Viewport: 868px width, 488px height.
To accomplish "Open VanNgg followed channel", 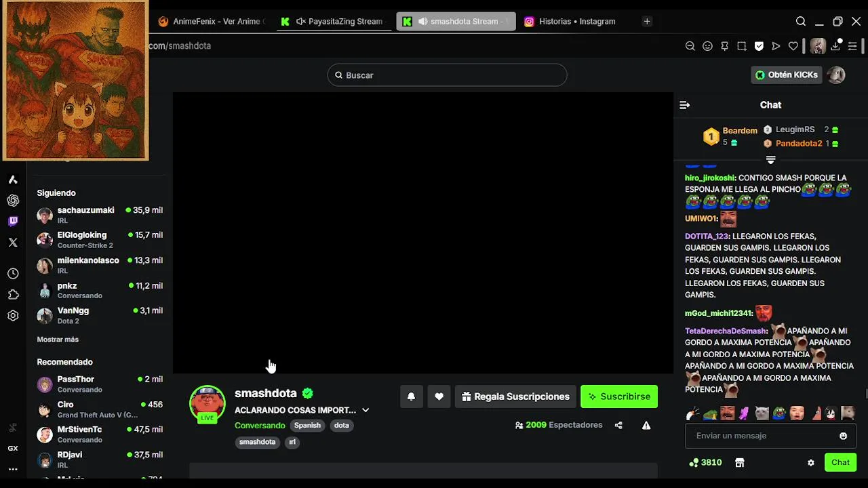I will point(100,316).
